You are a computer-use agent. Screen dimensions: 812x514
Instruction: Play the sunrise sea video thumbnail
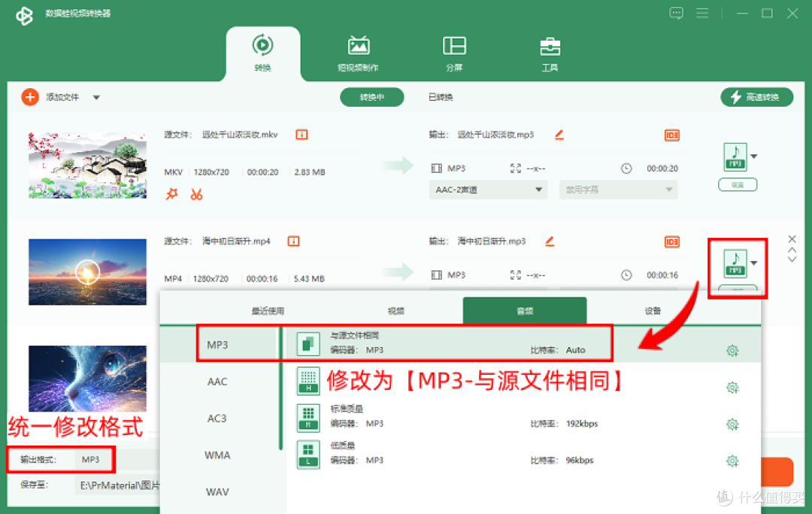(x=87, y=272)
